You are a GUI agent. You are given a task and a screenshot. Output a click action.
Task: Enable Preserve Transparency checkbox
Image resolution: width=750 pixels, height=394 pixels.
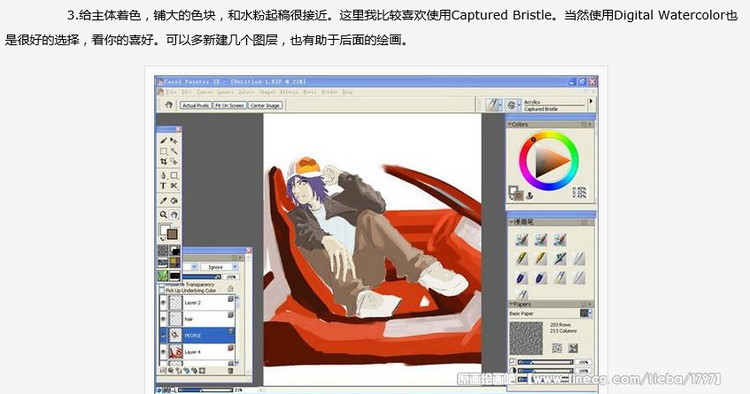tap(161, 285)
